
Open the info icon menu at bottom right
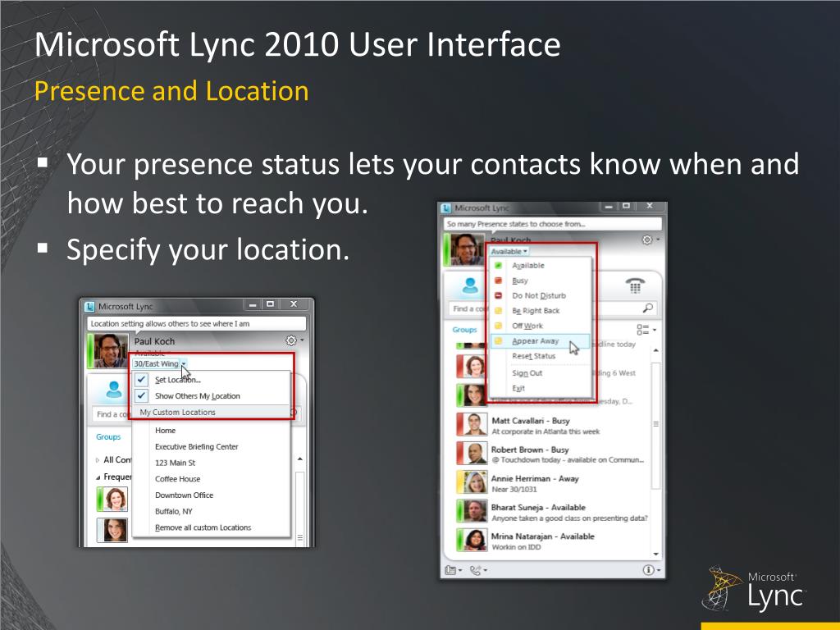[651, 570]
